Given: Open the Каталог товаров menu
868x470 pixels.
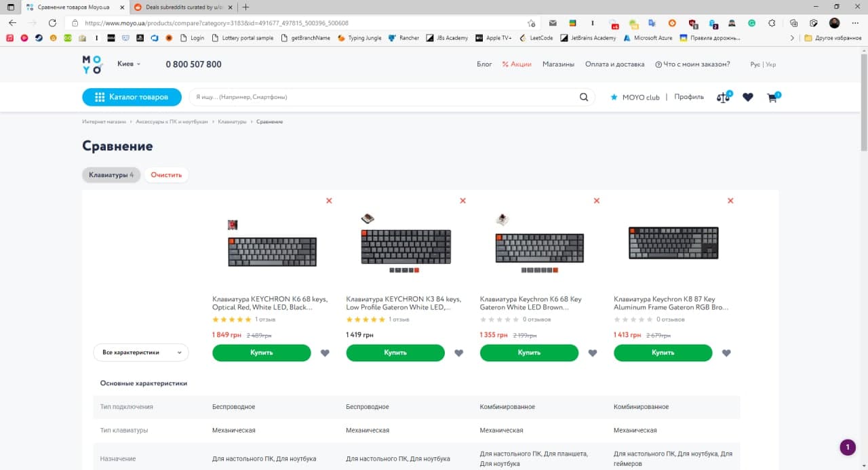Looking at the screenshot, I should [132, 97].
